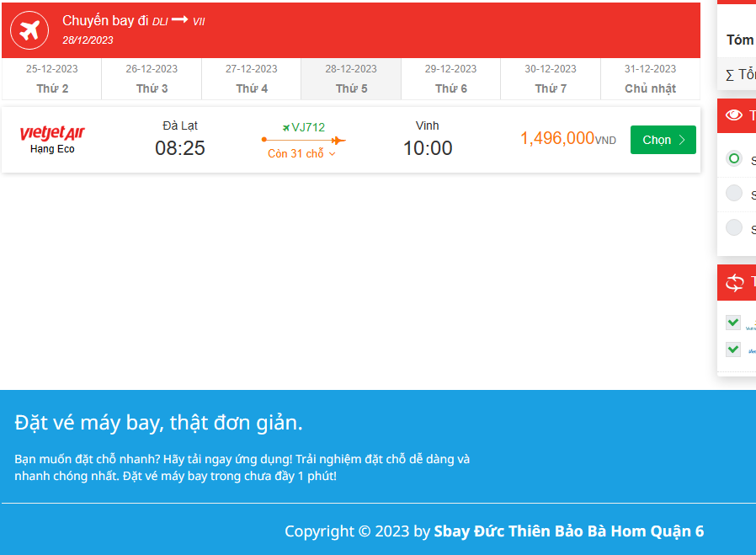Click the sigma total price icon in sidebar

point(729,74)
